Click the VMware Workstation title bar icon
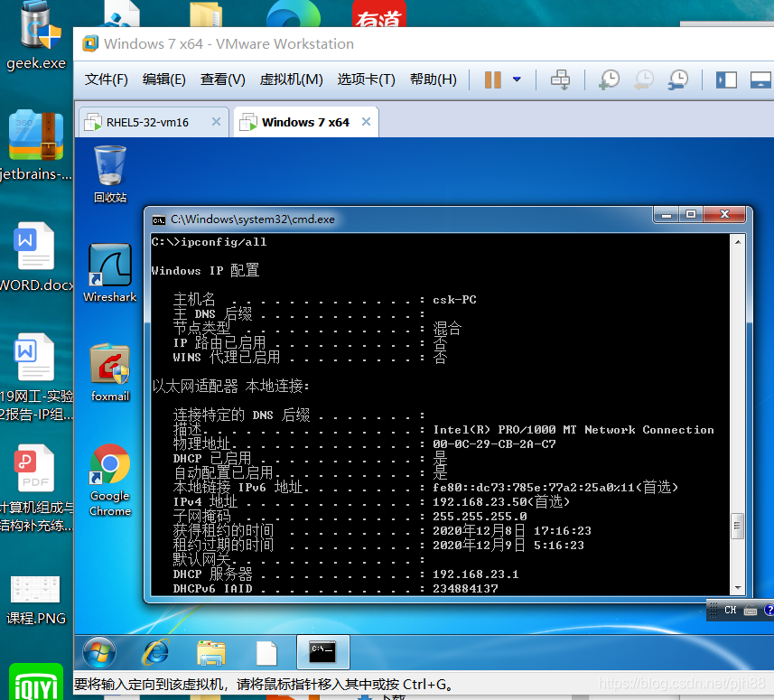774x700 pixels. [90, 44]
